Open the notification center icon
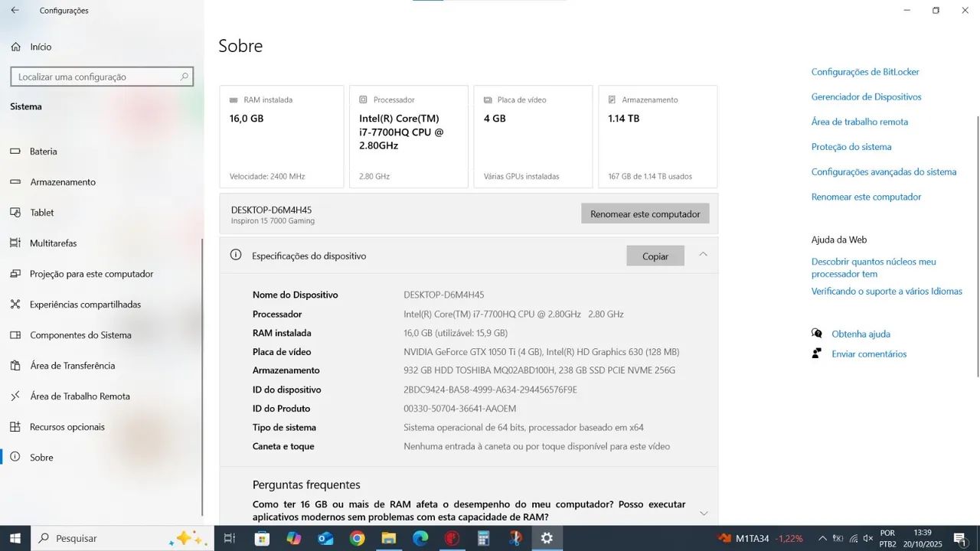The width and height of the screenshot is (980, 551). pos(960,539)
